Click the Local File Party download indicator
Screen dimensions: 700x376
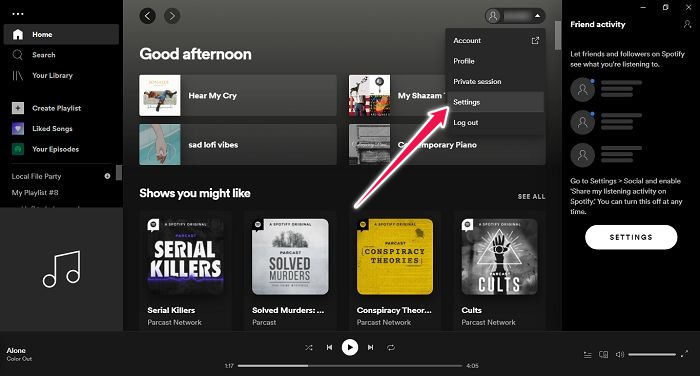click(107, 176)
